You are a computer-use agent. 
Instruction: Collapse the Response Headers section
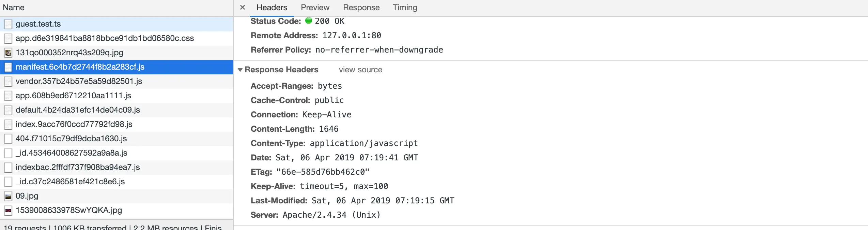coord(240,70)
